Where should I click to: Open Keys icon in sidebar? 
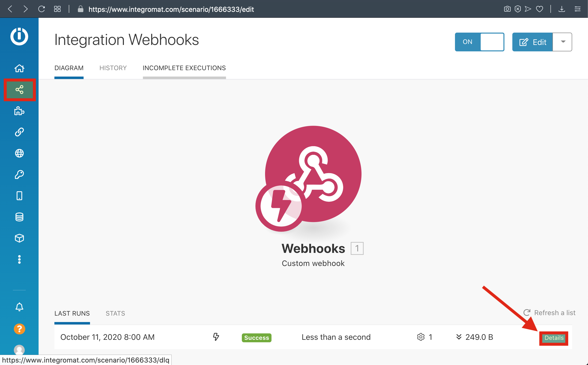coord(20,175)
